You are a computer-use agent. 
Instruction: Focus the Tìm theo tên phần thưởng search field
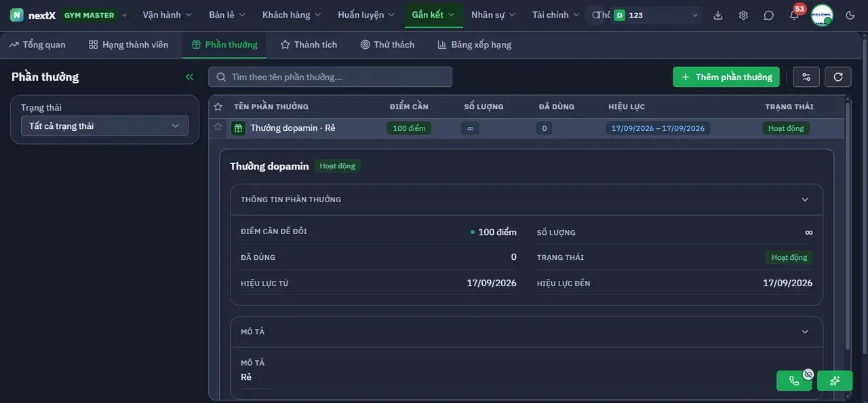pyautogui.click(x=330, y=77)
